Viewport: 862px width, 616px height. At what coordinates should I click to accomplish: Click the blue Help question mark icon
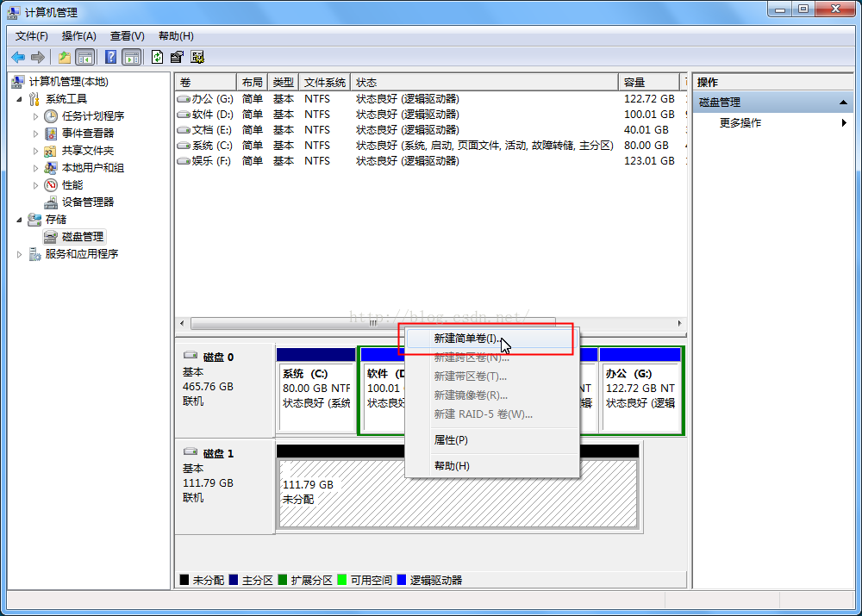pyautogui.click(x=110, y=57)
